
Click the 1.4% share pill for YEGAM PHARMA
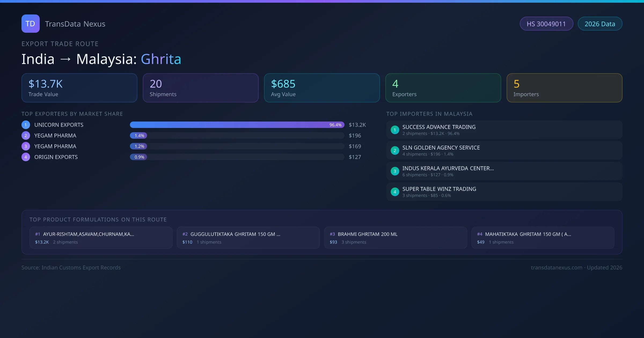point(138,135)
